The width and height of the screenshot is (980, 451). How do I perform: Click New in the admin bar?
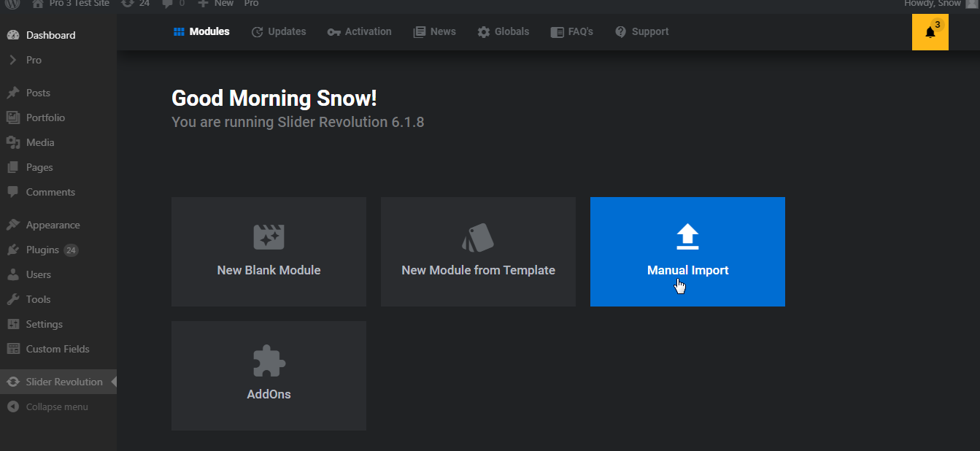(x=216, y=4)
